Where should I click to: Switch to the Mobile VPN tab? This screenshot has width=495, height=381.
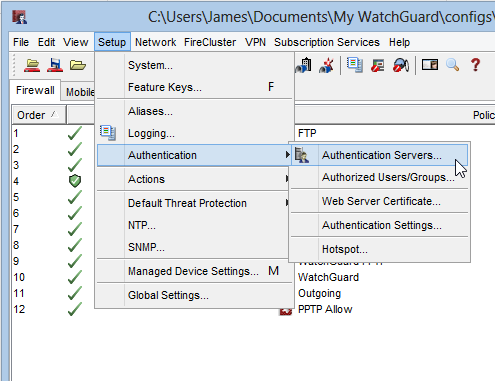tap(80, 92)
